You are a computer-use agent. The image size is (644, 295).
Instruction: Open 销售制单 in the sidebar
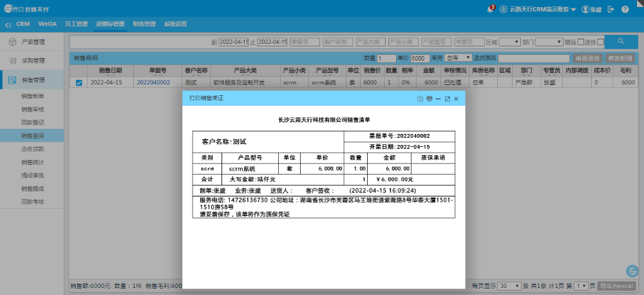pyautogui.click(x=32, y=96)
